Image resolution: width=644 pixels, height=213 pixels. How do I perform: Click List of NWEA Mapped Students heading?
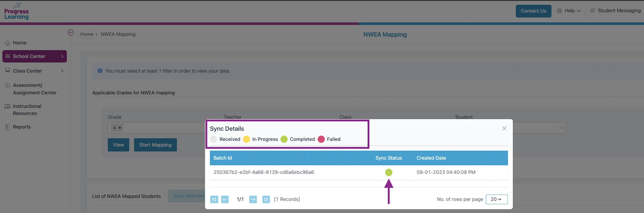126,196
